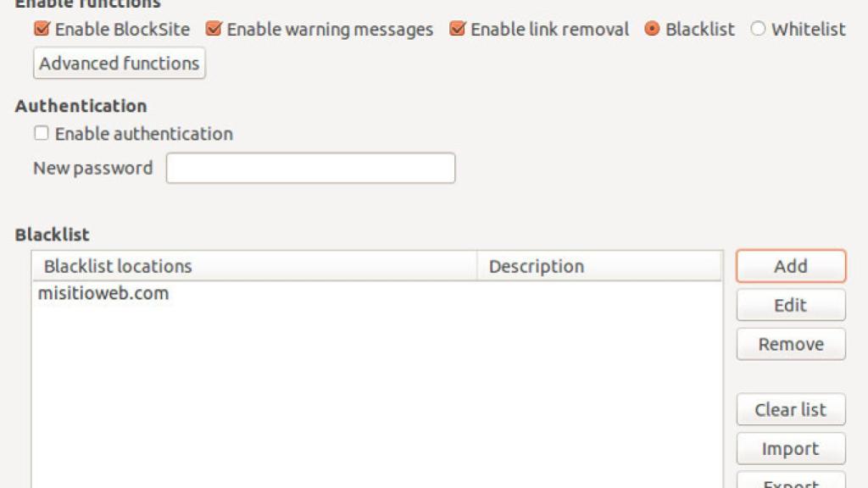Click Edit beside the blacklist
The height and width of the screenshot is (488, 868).
[790, 305]
